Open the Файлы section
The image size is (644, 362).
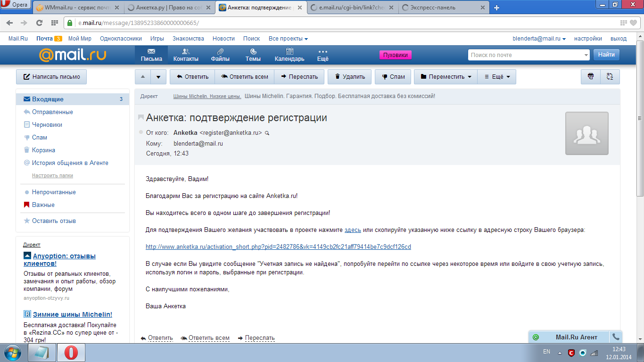(220, 55)
